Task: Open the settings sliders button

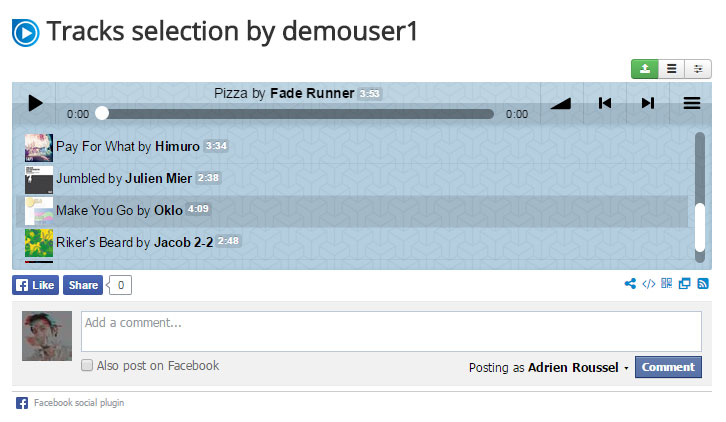Action: 698,69
